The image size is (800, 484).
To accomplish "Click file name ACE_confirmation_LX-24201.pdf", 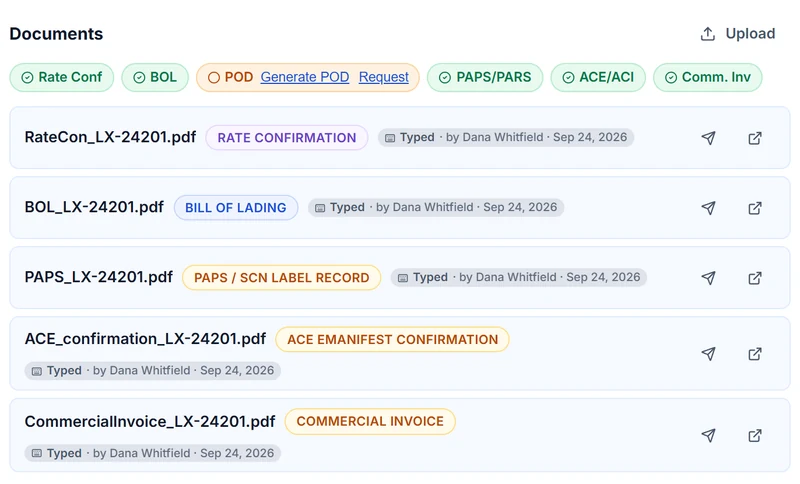I will coord(145,339).
